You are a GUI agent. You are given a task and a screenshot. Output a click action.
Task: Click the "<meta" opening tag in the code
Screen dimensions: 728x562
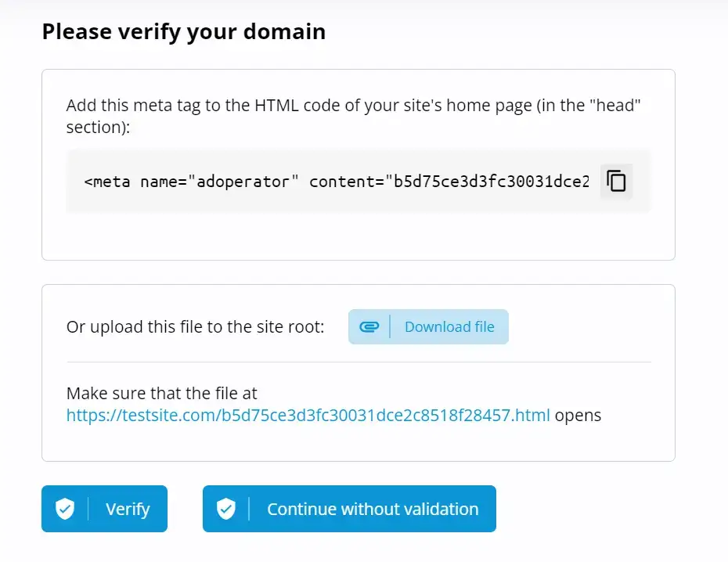(108, 182)
